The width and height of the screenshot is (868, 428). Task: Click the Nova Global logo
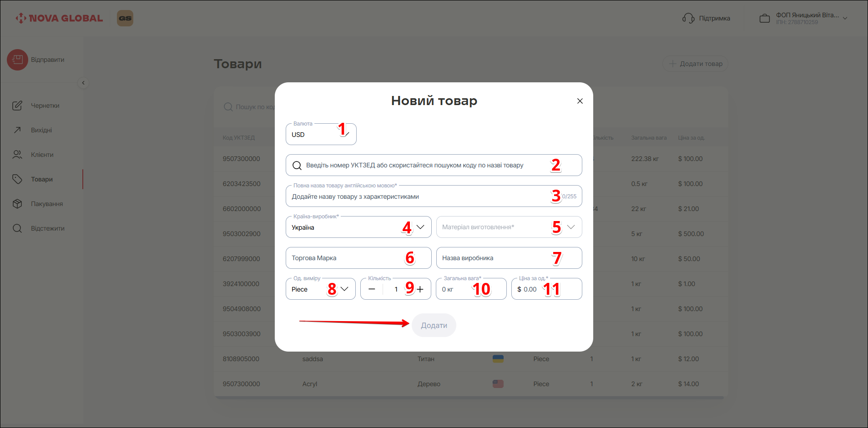click(59, 18)
